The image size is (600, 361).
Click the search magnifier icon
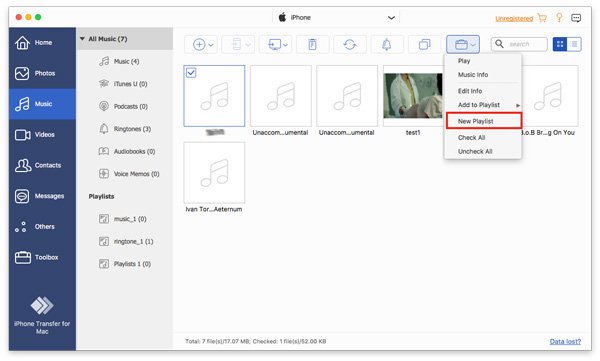499,44
